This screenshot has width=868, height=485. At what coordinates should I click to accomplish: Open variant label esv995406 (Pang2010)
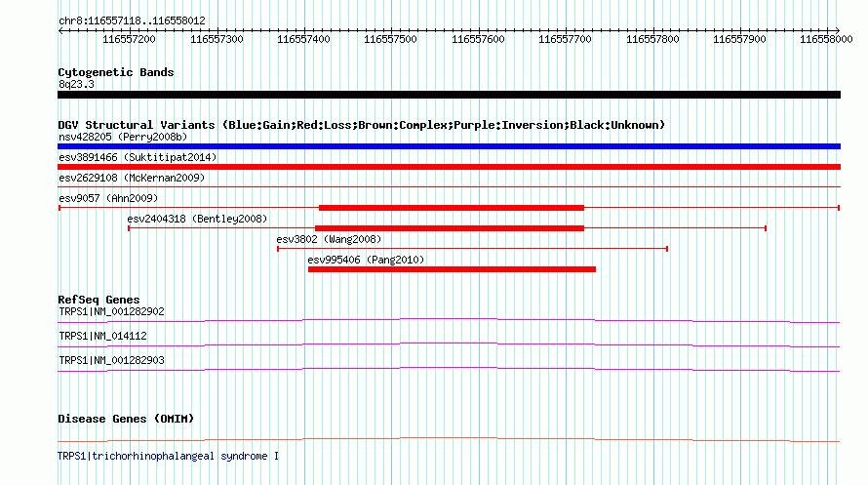point(366,260)
